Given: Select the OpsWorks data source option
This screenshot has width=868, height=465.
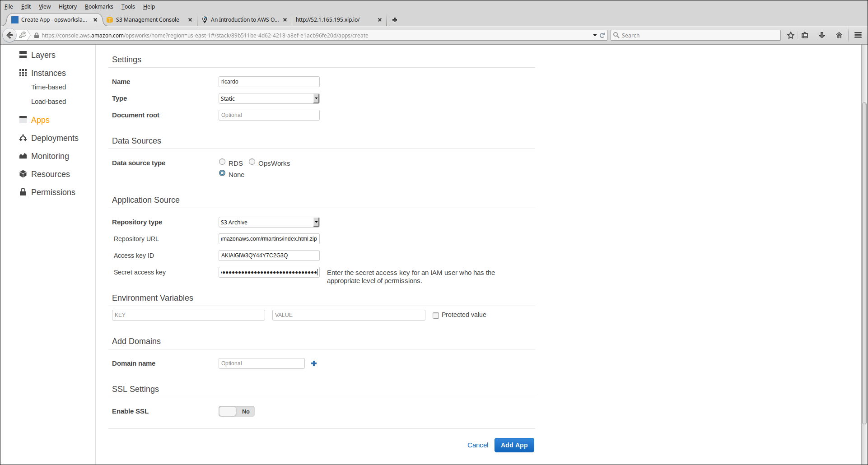Looking at the screenshot, I should 252,162.
